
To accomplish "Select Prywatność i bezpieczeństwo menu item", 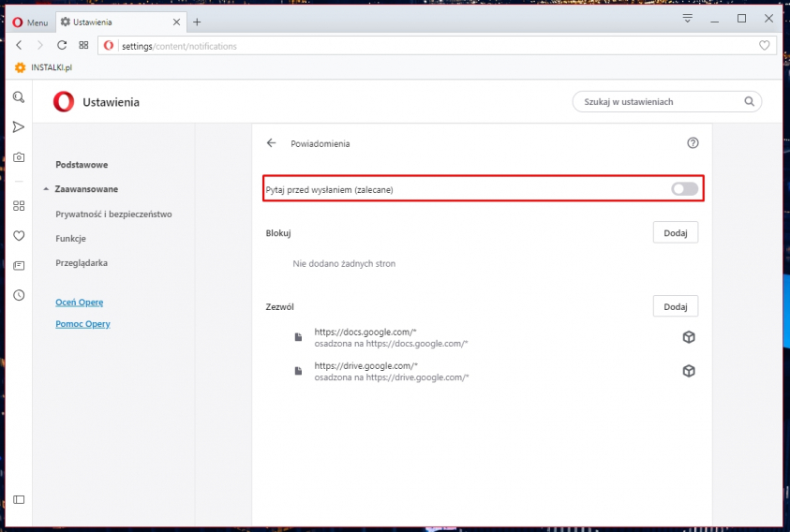I will point(113,214).
